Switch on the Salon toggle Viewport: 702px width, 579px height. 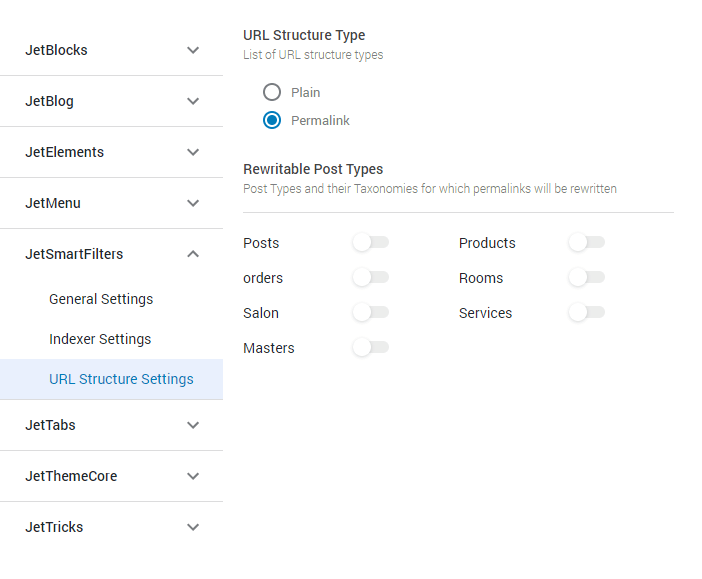[371, 313]
